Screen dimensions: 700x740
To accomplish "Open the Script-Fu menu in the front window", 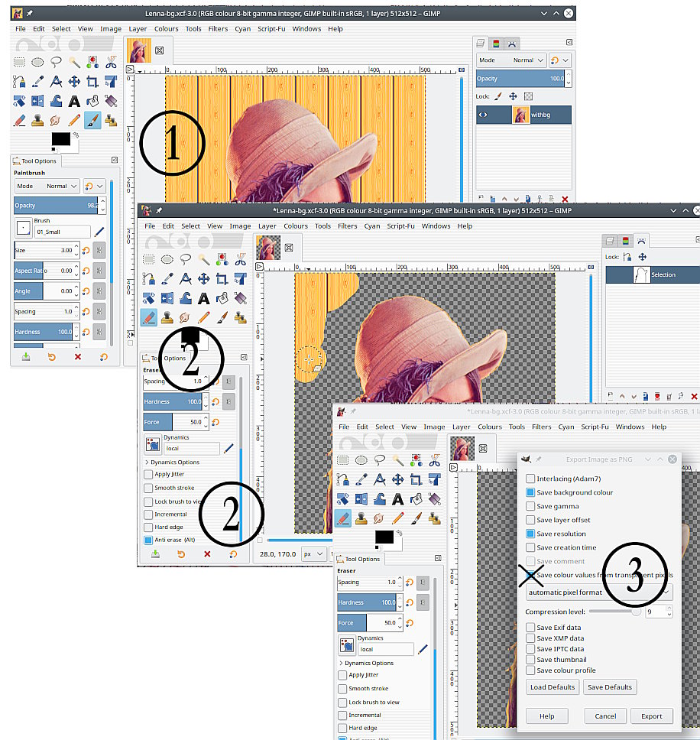I will (595, 427).
